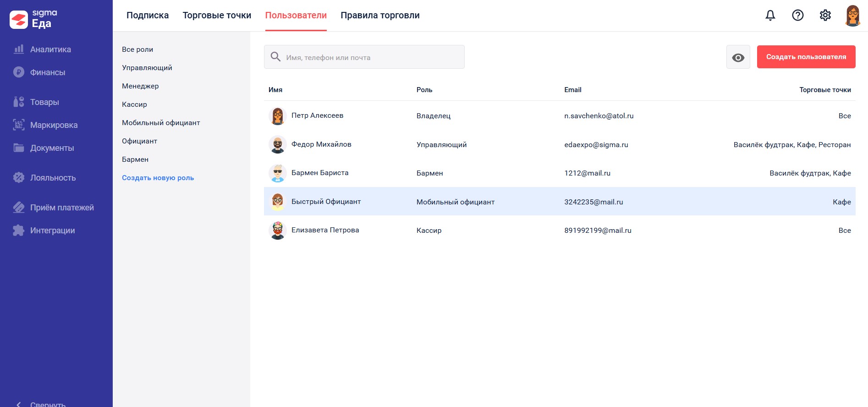Select the Мобильный официант role filter
868x407 pixels.
click(x=161, y=123)
